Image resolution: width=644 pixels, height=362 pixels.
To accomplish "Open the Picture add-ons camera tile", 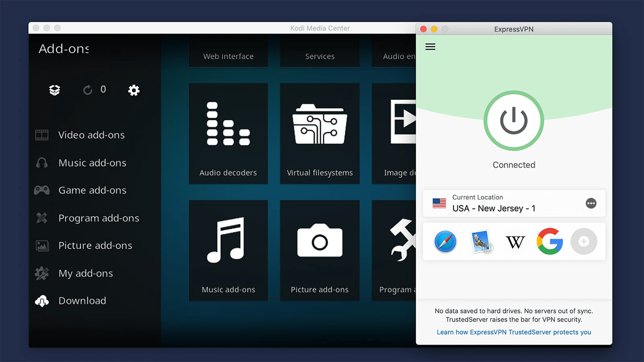I will 320,250.
